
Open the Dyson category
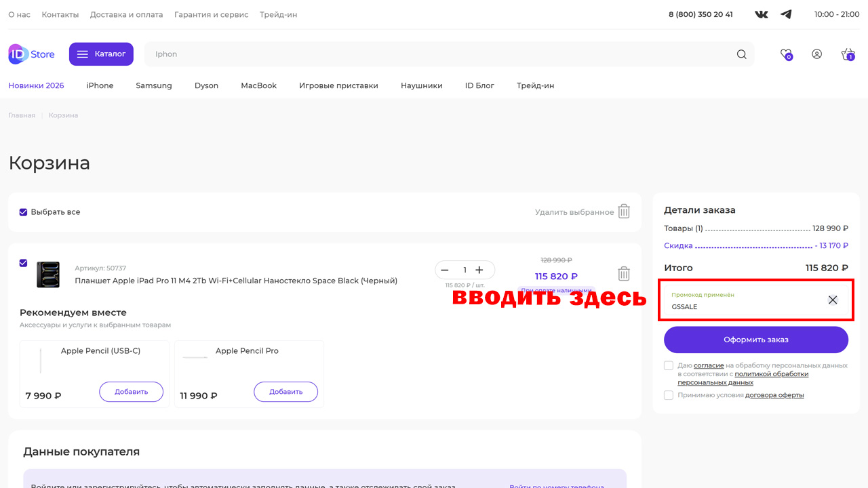206,85
